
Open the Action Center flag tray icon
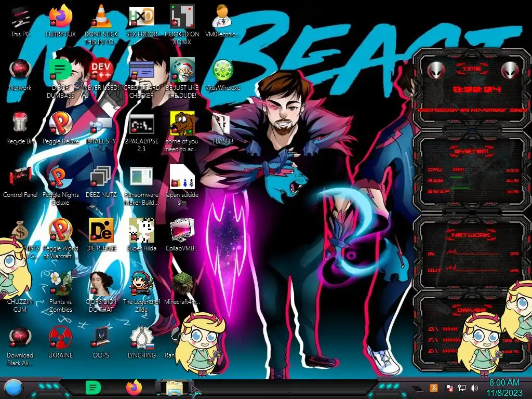click(449, 388)
